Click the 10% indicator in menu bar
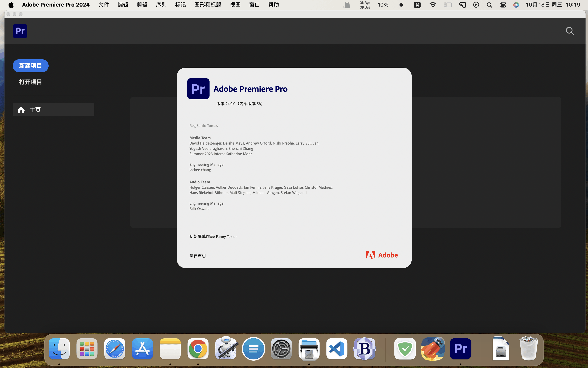Viewport: 588px width, 368px height. [383, 5]
